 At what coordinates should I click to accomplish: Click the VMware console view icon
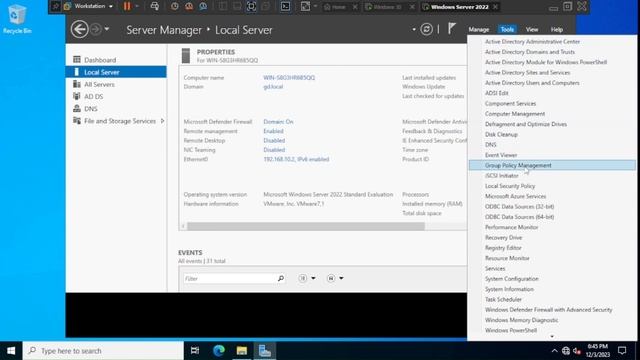[x=285, y=6]
